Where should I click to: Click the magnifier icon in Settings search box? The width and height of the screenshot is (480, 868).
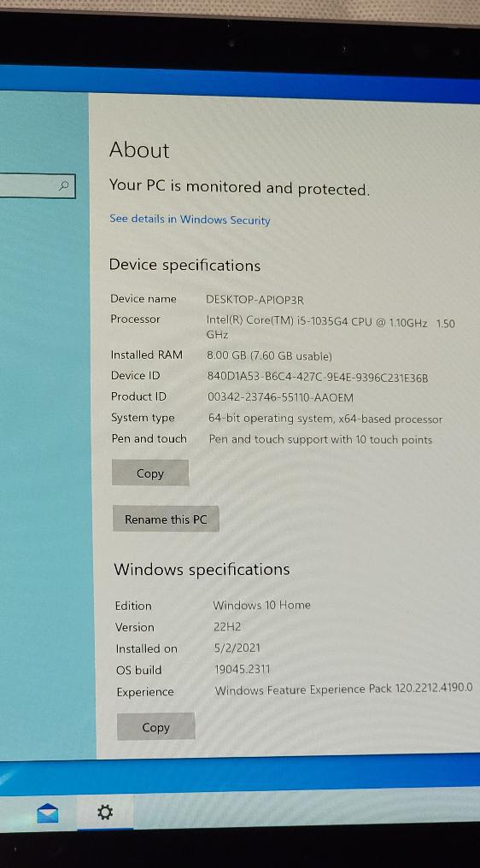tap(64, 185)
